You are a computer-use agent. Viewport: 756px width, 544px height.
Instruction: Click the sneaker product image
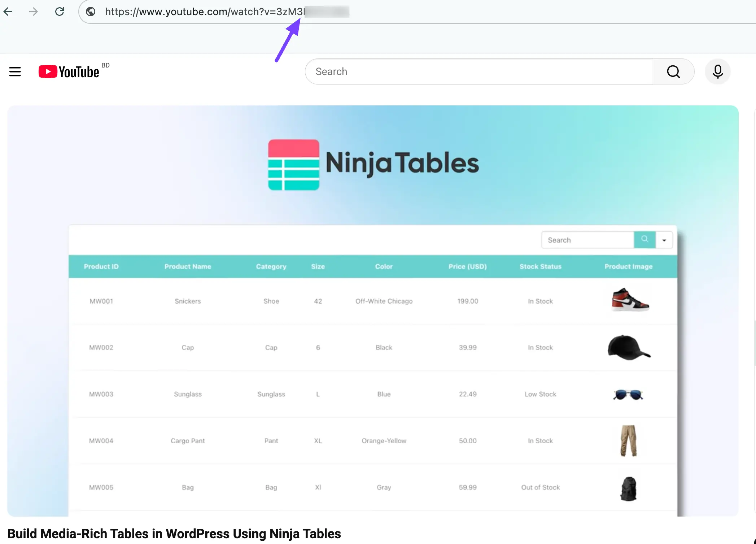point(630,300)
